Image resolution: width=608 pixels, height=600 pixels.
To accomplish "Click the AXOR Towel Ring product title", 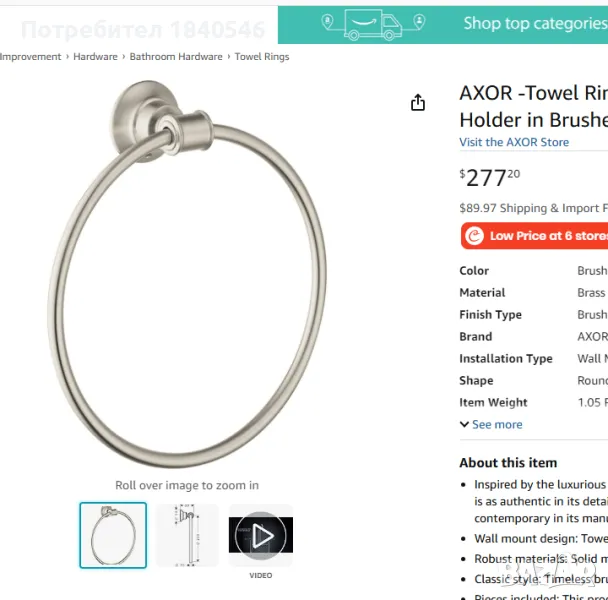I will pos(534,106).
